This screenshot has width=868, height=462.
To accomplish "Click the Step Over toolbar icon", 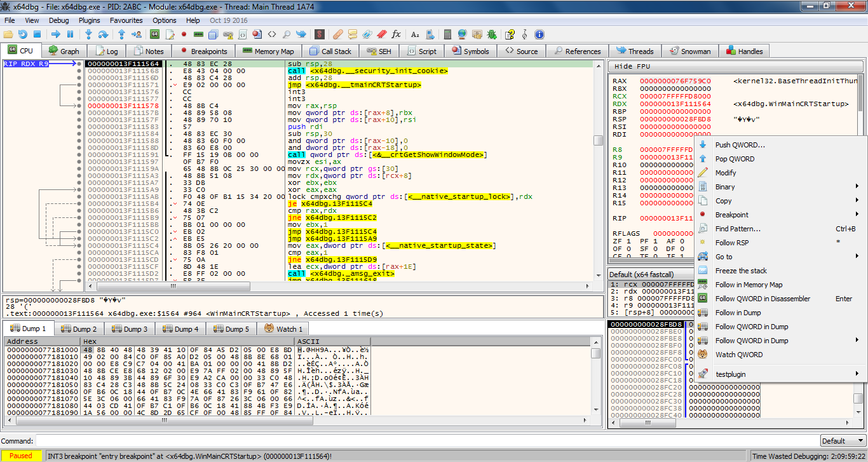I will [x=103, y=34].
